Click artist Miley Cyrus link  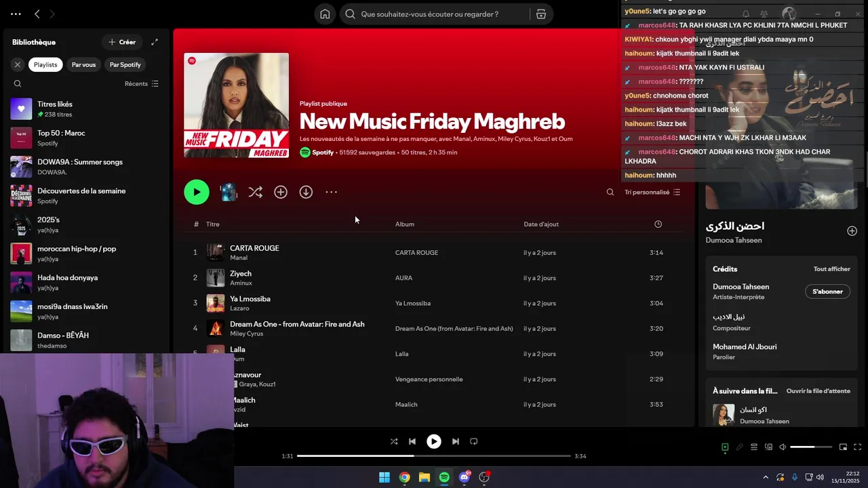pos(246,333)
